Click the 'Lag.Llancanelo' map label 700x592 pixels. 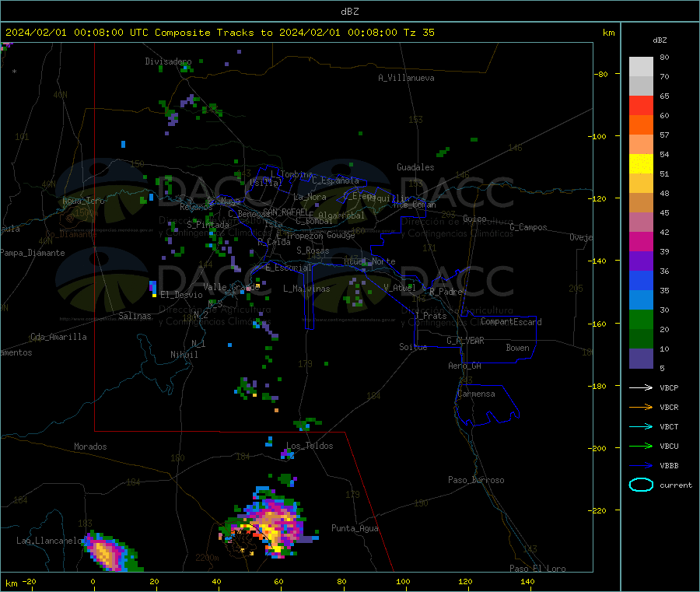click(x=50, y=541)
